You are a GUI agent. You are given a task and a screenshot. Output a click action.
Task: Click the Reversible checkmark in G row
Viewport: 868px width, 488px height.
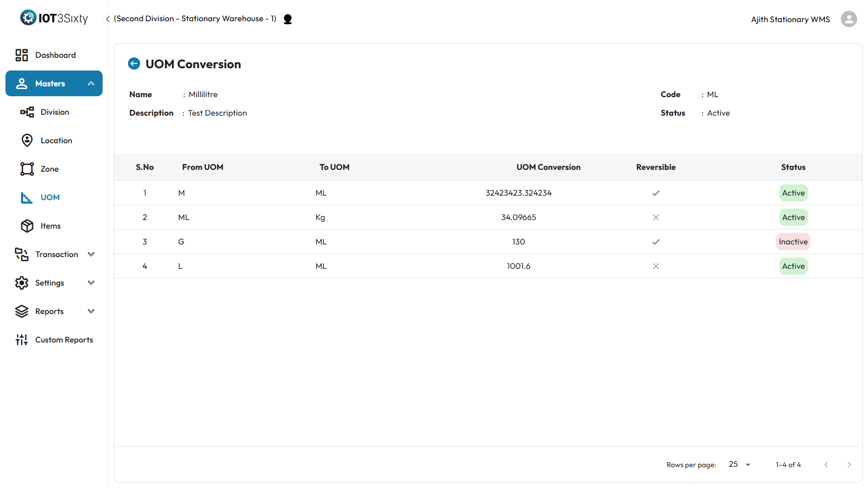coord(656,242)
